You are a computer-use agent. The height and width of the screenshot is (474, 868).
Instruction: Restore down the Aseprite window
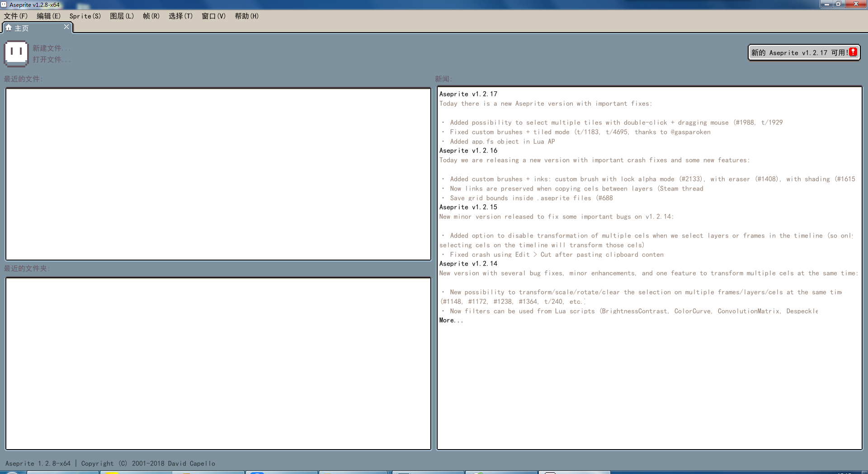pyautogui.click(x=838, y=4)
